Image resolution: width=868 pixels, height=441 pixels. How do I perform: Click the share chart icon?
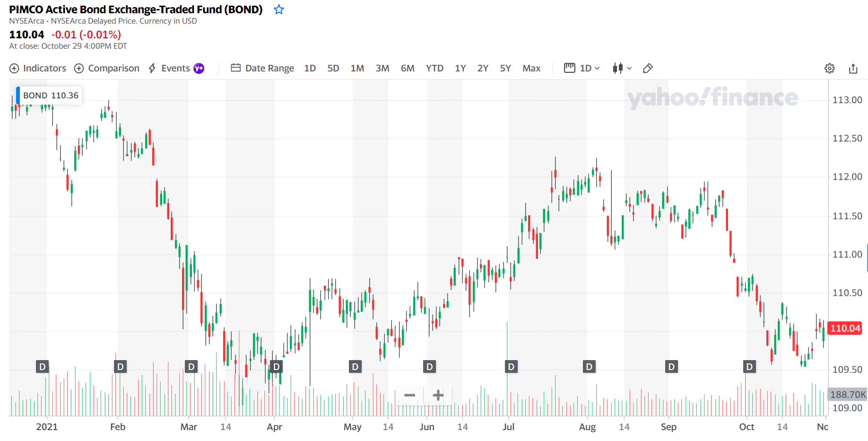tap(853, 68)
